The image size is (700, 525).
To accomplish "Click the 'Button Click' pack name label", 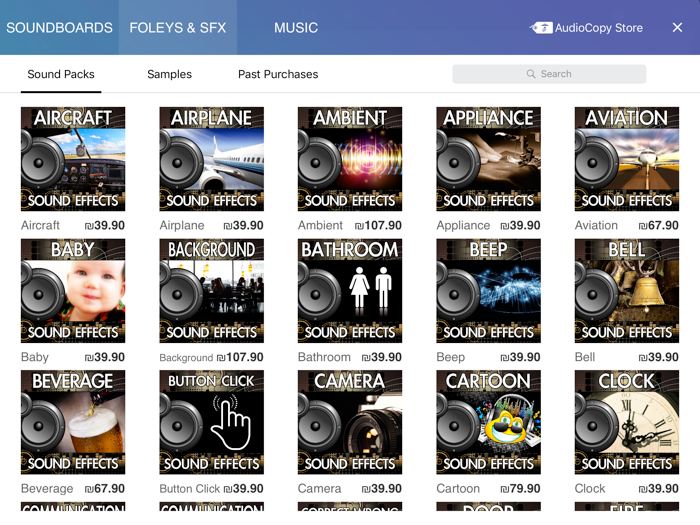I will coord(190,489).
